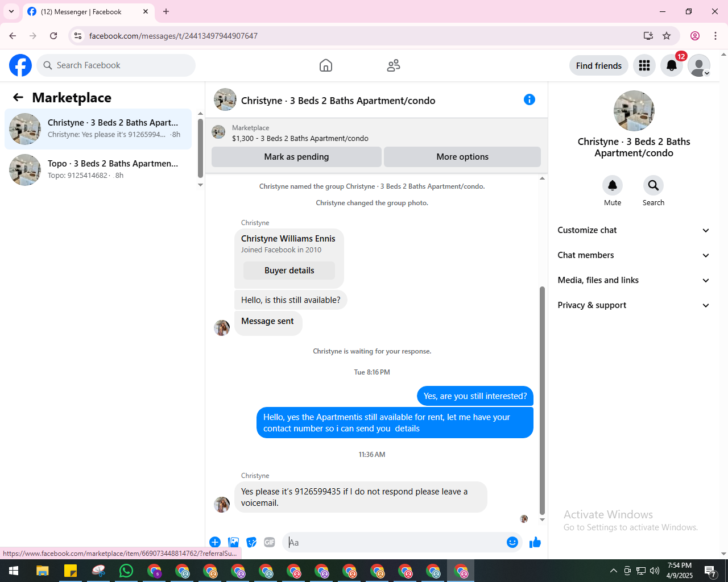
Task: Click the back arrow beside Marketplace
Action: [x=18, y=98]
